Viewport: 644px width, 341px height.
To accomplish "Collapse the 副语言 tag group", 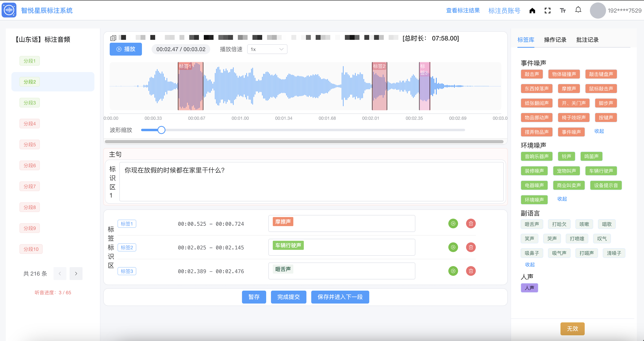I will pyautogui.click(x=530, y=264).
